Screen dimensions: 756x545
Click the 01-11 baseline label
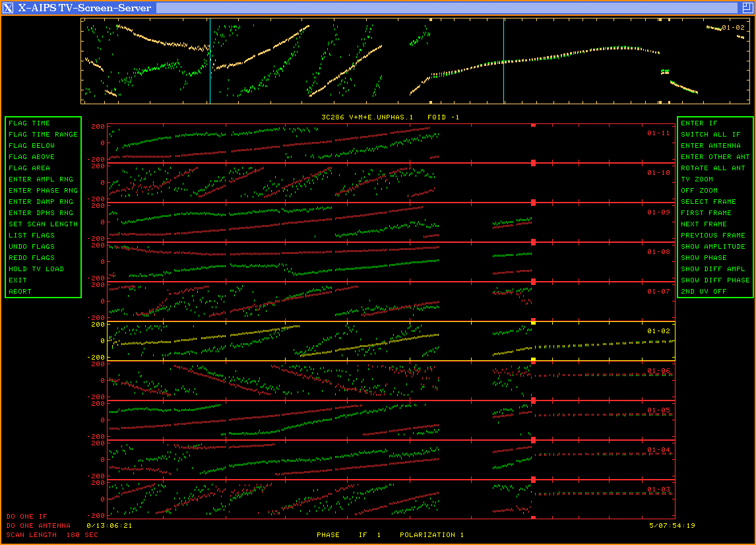pos(658,133)
